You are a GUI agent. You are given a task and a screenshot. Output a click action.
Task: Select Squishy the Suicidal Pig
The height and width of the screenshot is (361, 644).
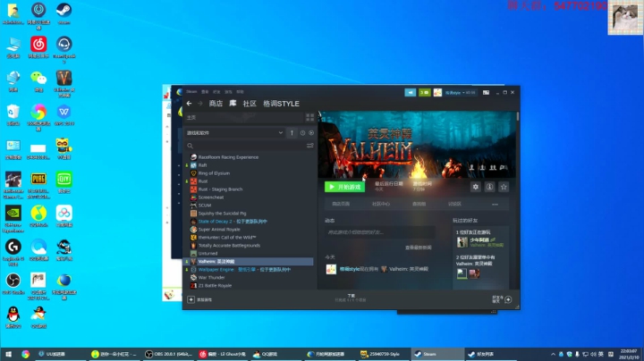[x=222, y=214]
